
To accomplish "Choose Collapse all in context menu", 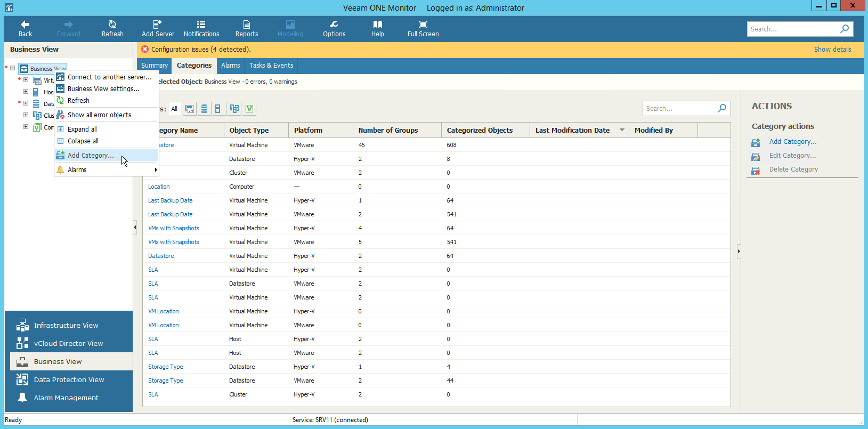I will click(x=107, y=141).
